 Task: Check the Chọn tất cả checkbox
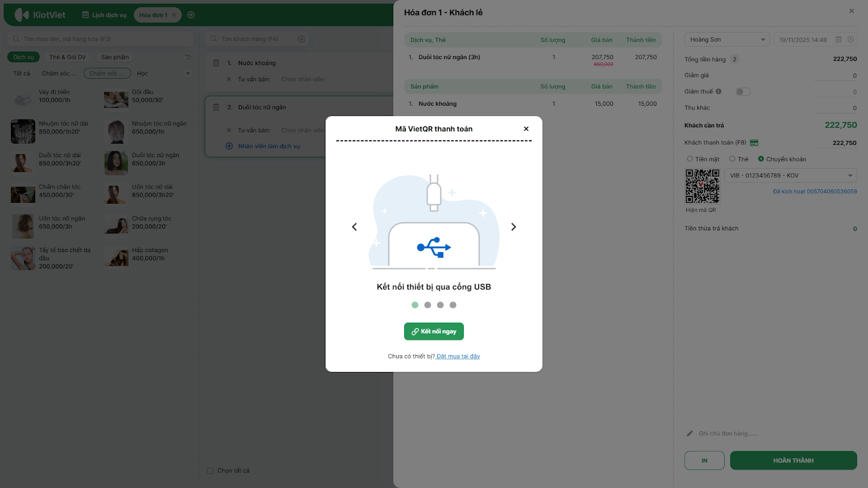pos(210,471)
